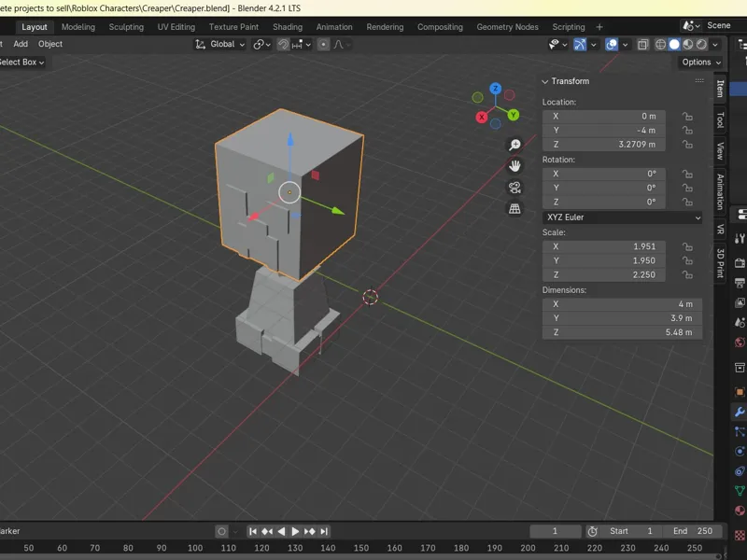Open Tool properties tab icon (wrench and screwdriver)
This screenshot has width=747, height=560.
pyautogui.click(x=740, y=238)
